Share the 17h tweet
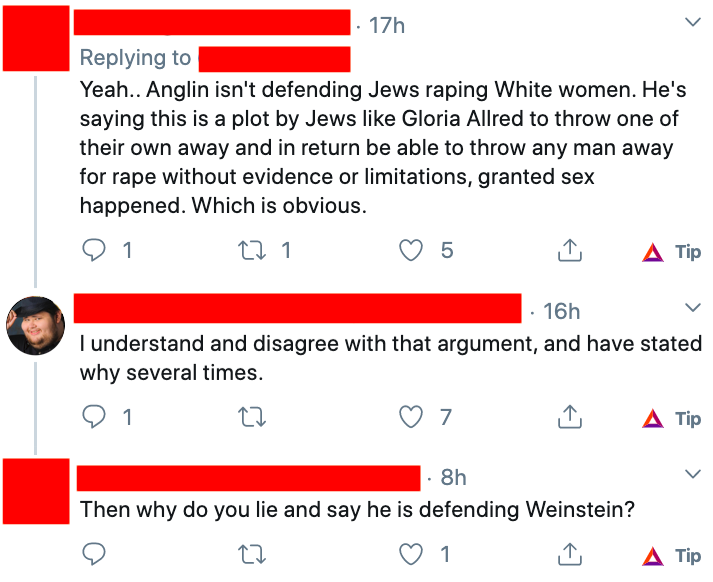The height and width of the screenshot is (582, 713). [569, 252]
